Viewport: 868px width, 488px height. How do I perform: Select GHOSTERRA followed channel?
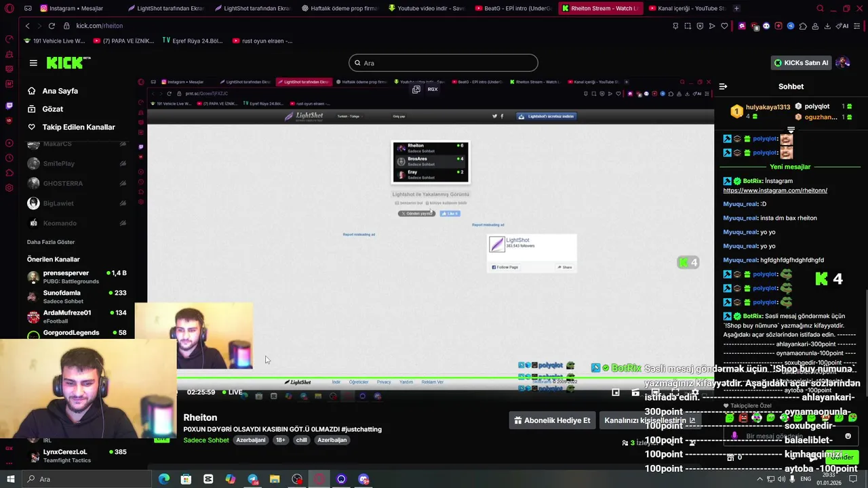point(77,183)
